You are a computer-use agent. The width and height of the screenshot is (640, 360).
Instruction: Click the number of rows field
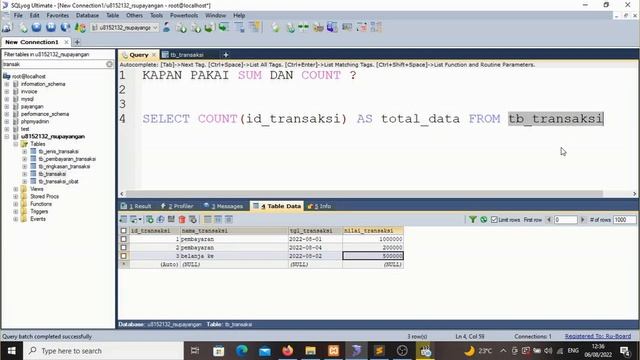pyautogui.click(x=624, y=220)
